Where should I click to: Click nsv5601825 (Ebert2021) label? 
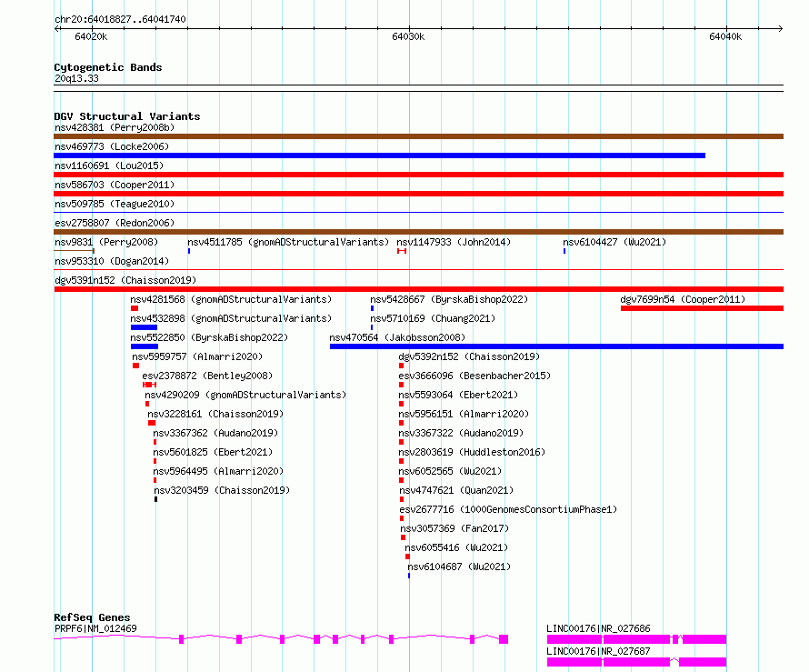[x=213, y=452]
